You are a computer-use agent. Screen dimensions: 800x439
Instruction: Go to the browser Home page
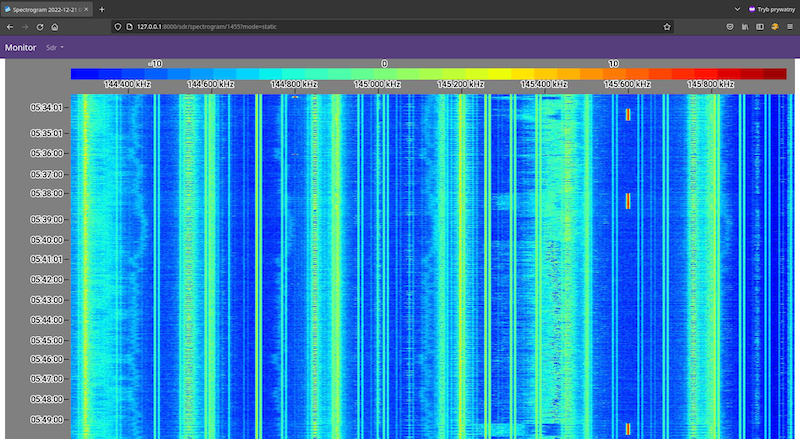pyautogui.click(x=55, y=27)
